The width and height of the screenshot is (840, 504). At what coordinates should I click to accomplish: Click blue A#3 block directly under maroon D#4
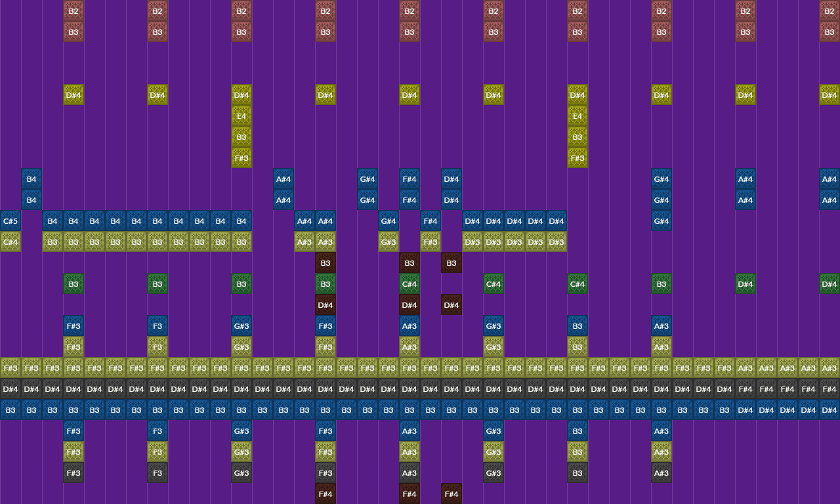click(x=409, y=326)
